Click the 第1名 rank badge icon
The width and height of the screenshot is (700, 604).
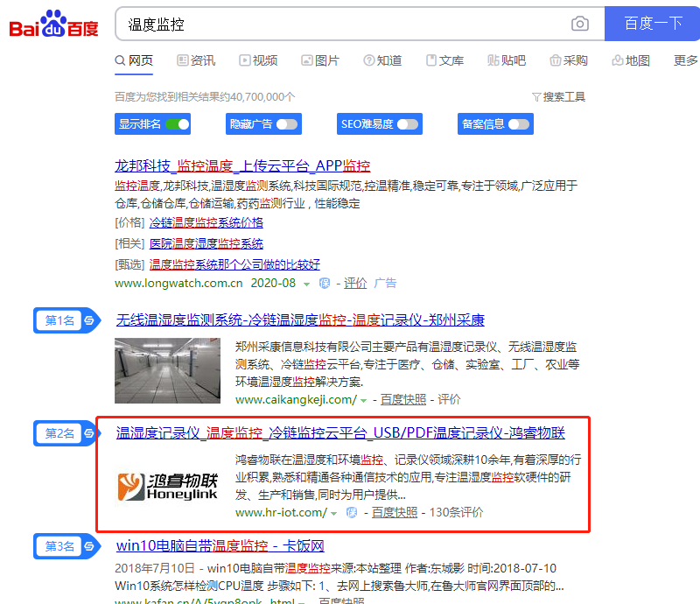pyautogui.click(x=89, y=320)
